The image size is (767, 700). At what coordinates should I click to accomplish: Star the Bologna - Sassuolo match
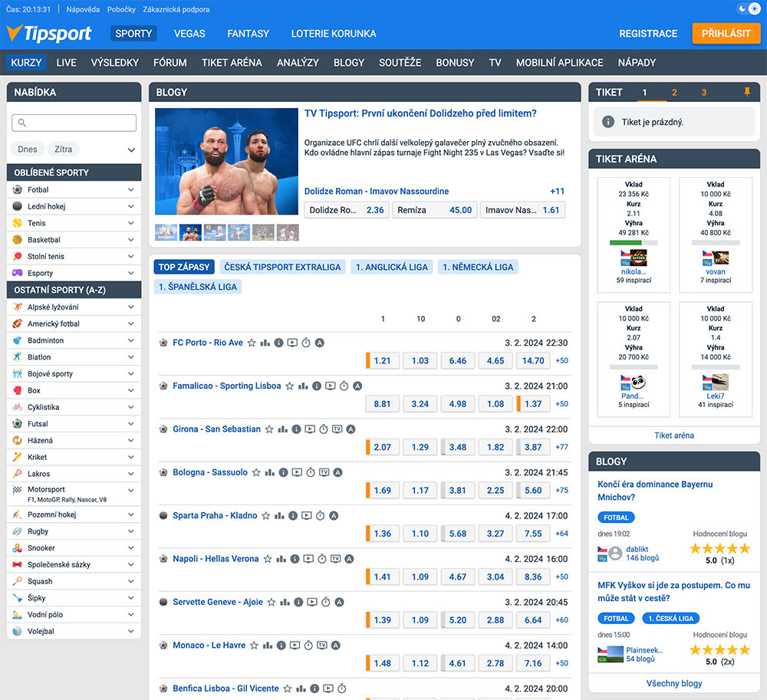pyautogui.click(x=256, y=472)
